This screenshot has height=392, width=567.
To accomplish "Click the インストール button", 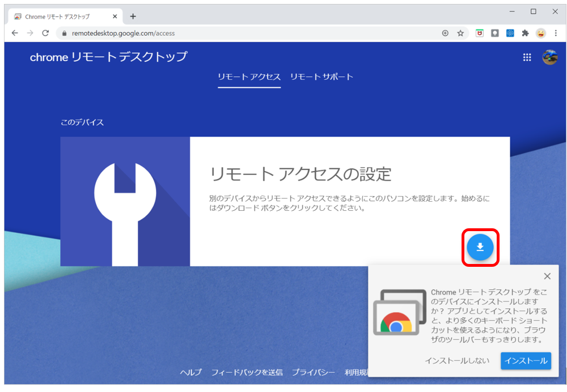I will [526, 361].
